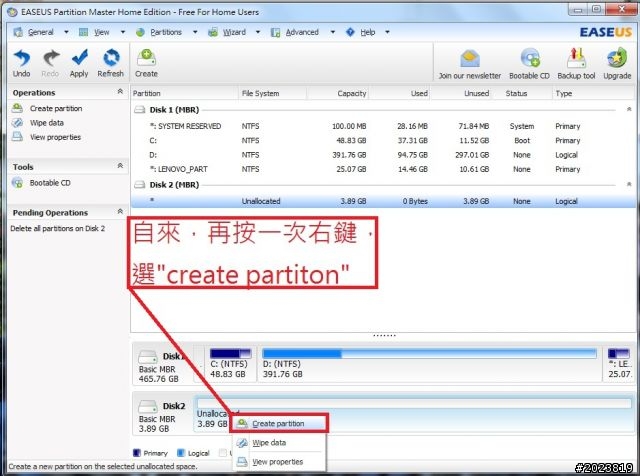
Task: Open the General menu dropdown arrow
Action: click(x=66, y=32)
